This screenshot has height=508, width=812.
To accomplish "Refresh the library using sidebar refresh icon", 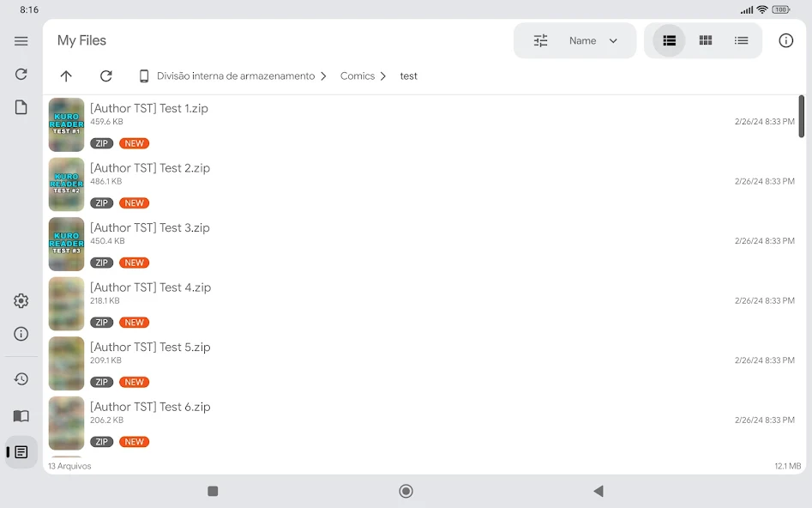I will tap(21, 74).
